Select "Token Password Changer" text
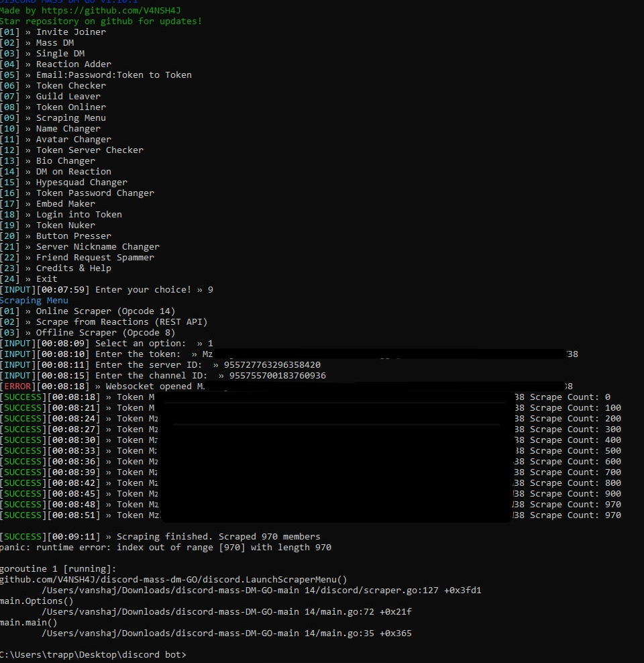This screenshot has width=644, height=663. 95,193
